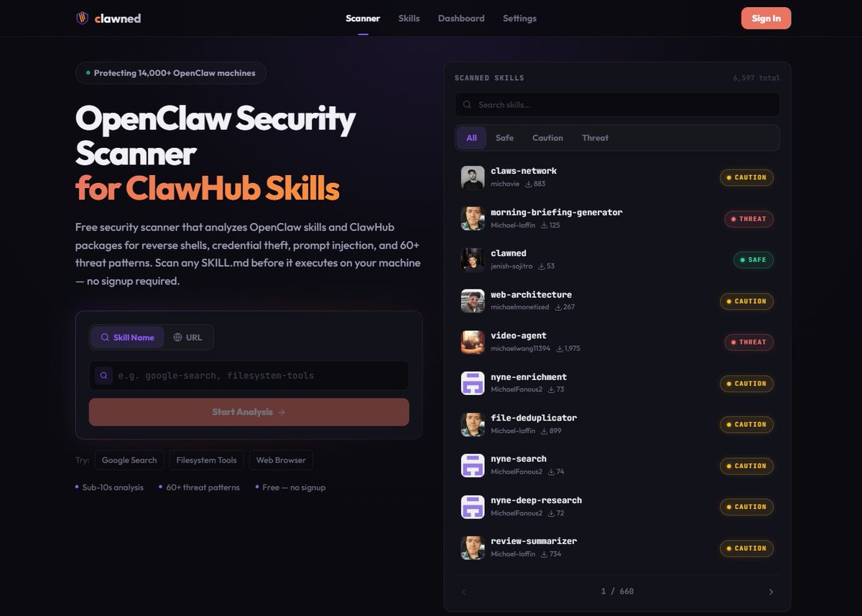Click author jenish-sojitra under clawned

tap(512, 266)
